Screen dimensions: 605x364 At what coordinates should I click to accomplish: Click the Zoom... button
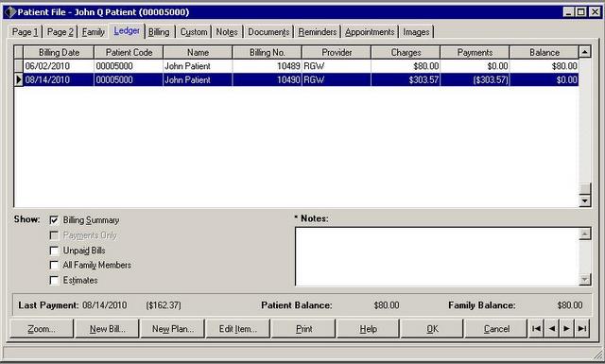[42, 329]
